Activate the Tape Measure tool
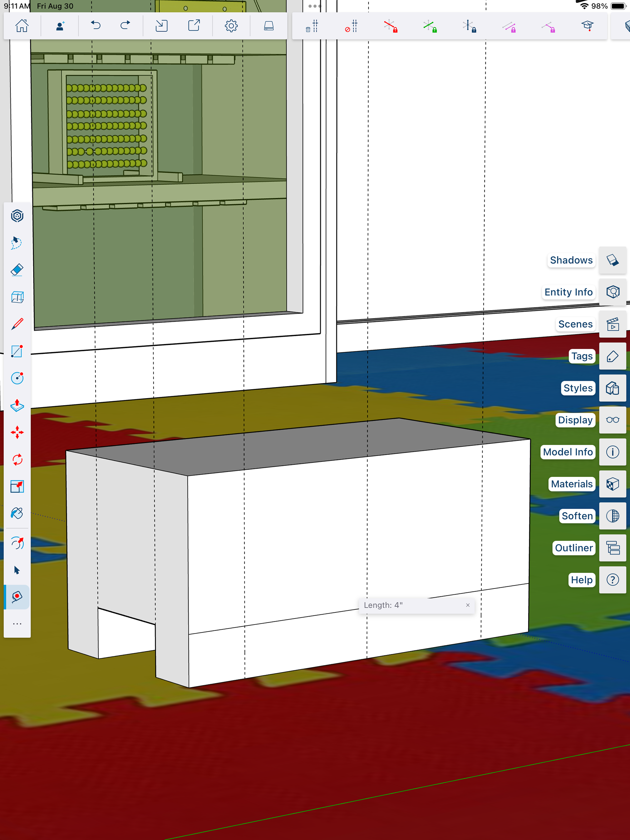The height and width of the screenshot is (840, 630). pos(17,597)
